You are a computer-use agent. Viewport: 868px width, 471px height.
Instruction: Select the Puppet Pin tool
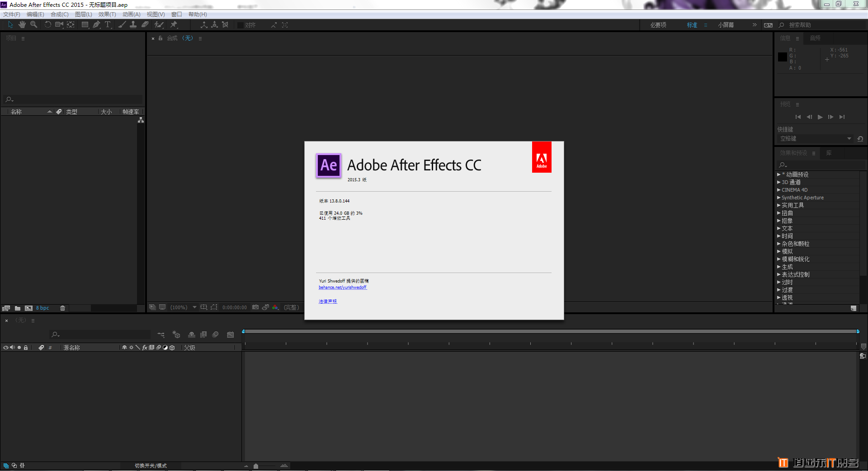(174, 25)
